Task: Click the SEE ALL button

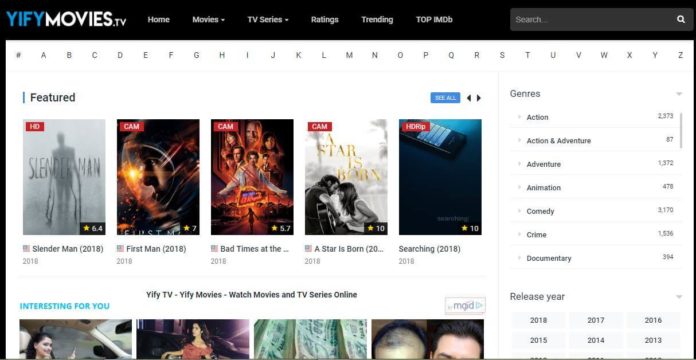Action: pyautogui.click(x=445, y=98)
